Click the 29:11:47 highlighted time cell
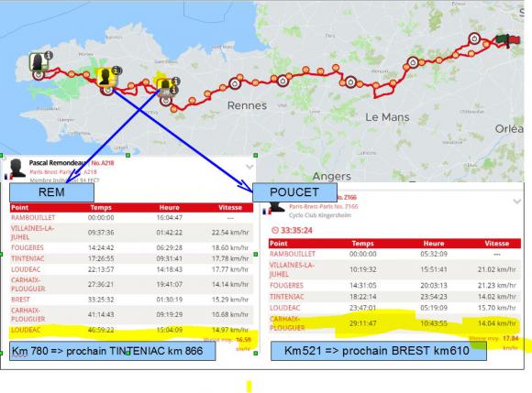This screenshot has height=393, width=532. coord(362,323)
